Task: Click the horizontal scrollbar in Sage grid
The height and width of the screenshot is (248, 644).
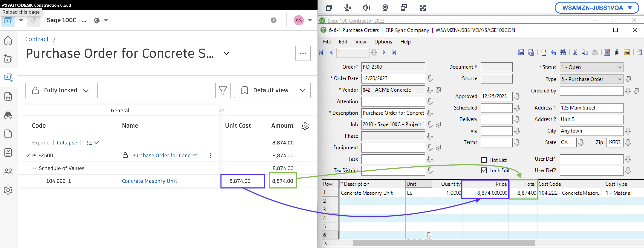Action: [x=444, y=243]
